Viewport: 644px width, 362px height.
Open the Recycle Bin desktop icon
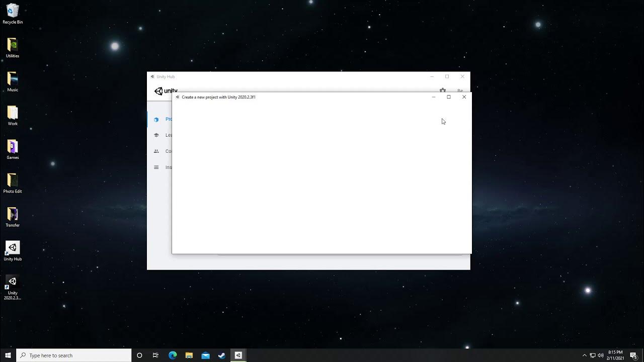coord(13,14)
